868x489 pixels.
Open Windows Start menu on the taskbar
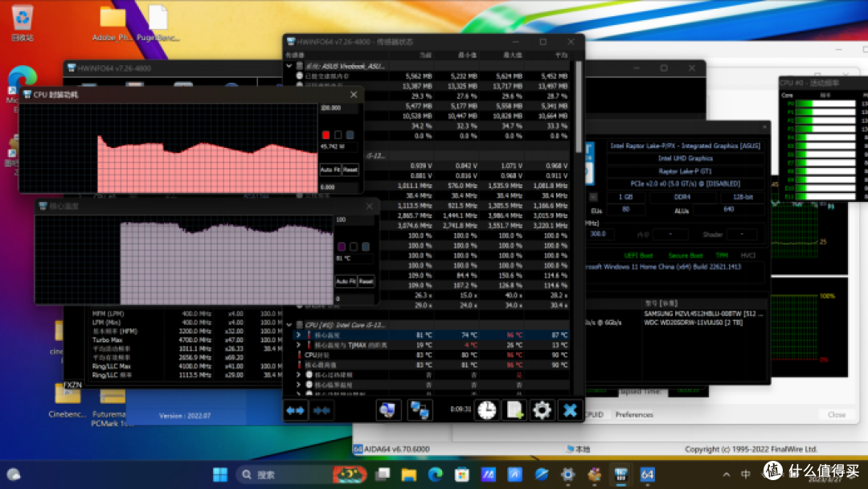(219, 475)
